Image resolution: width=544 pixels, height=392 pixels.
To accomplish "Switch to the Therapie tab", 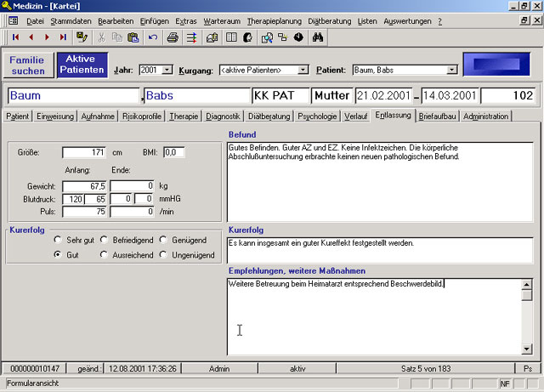I will point(184,116).
